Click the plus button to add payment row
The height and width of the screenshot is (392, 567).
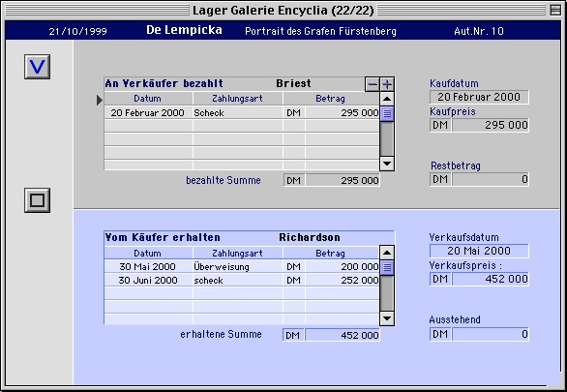click(387, 84)
